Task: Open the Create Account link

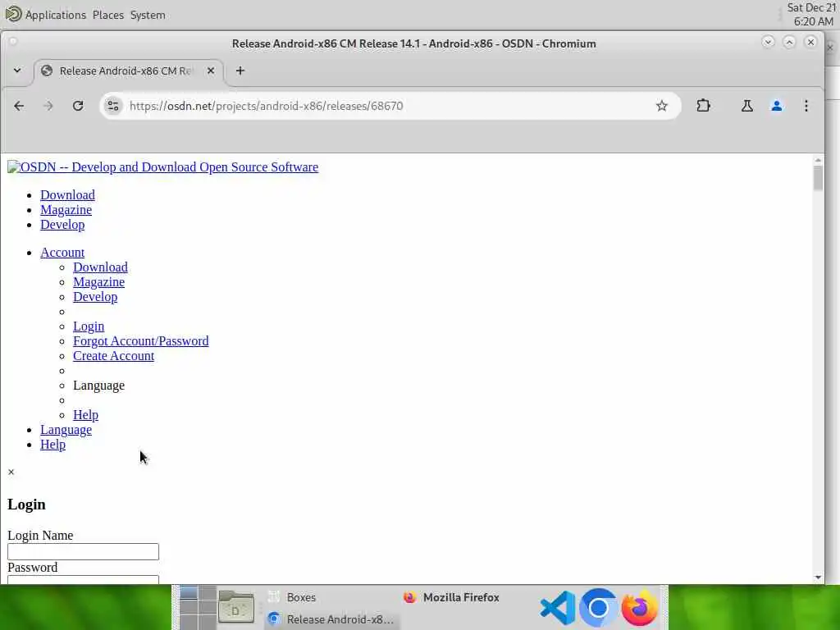Action: point(113,356)
